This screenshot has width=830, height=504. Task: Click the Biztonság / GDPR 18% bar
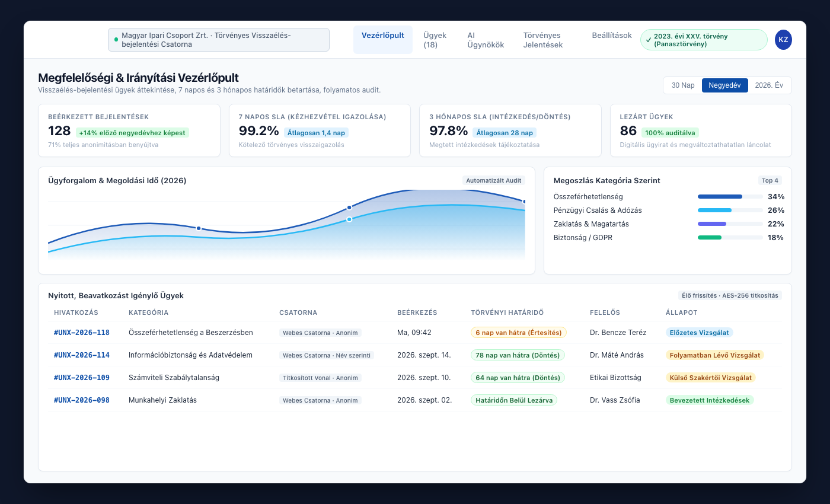point(730,238)
